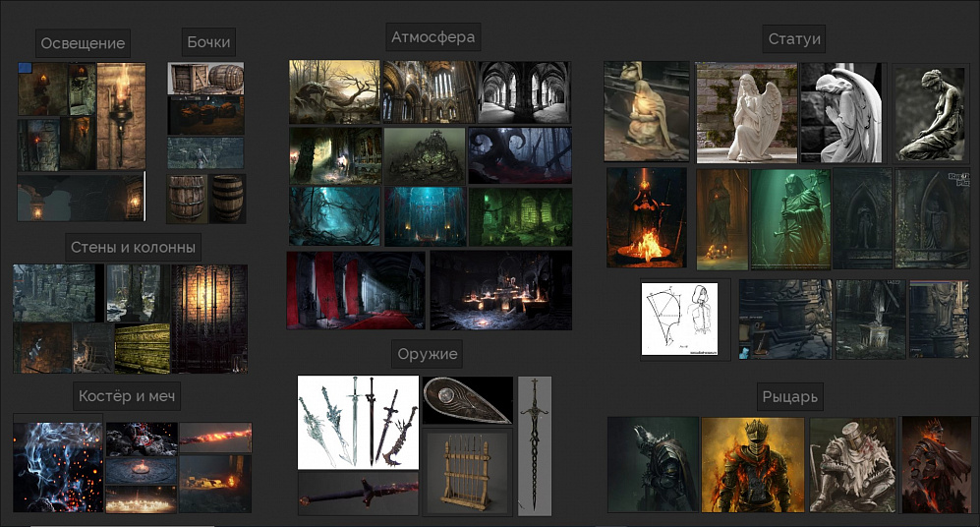980x527 pixels.
Task: Click the Атмосфера section label
Action: [432, 37]
